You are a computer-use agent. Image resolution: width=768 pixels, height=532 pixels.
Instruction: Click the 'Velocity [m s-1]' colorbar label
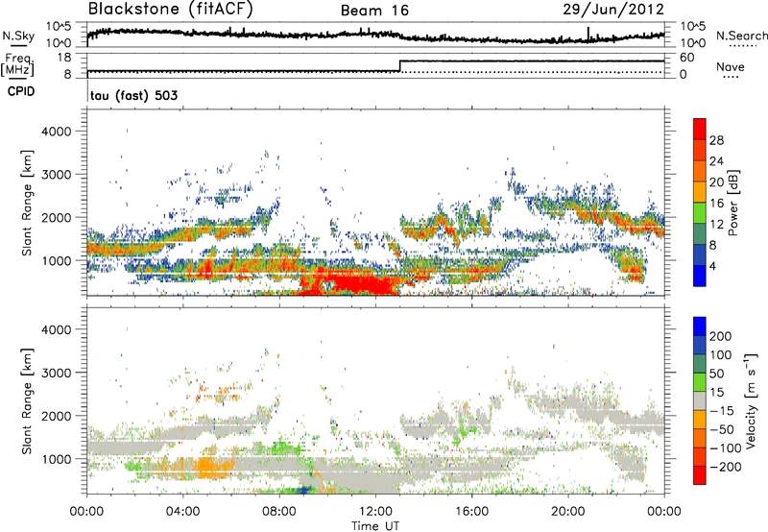point(751,400)
